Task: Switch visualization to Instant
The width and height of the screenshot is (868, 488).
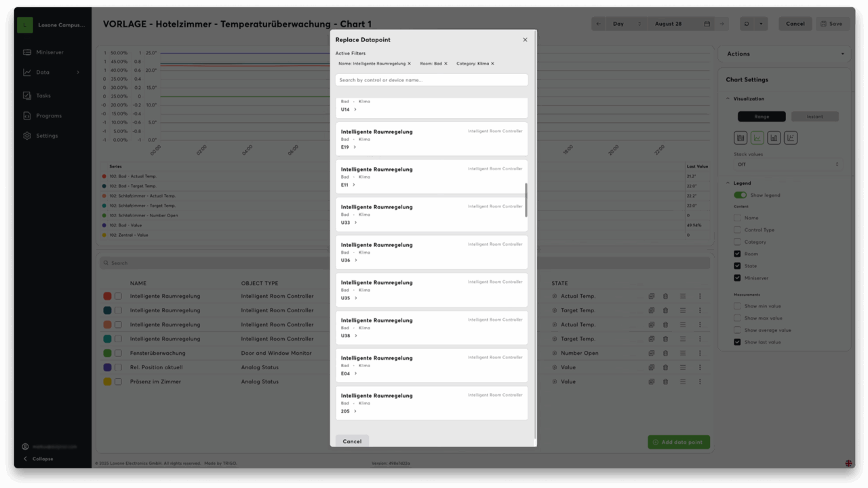Action: tap(815, 117)
